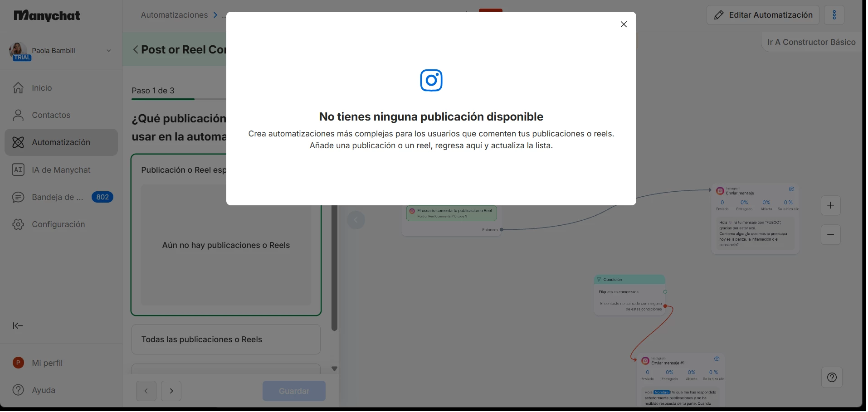Click the Etiqueta es comenzada output connector
This screenshot has width=868, height=412.
tap(665, 292)
